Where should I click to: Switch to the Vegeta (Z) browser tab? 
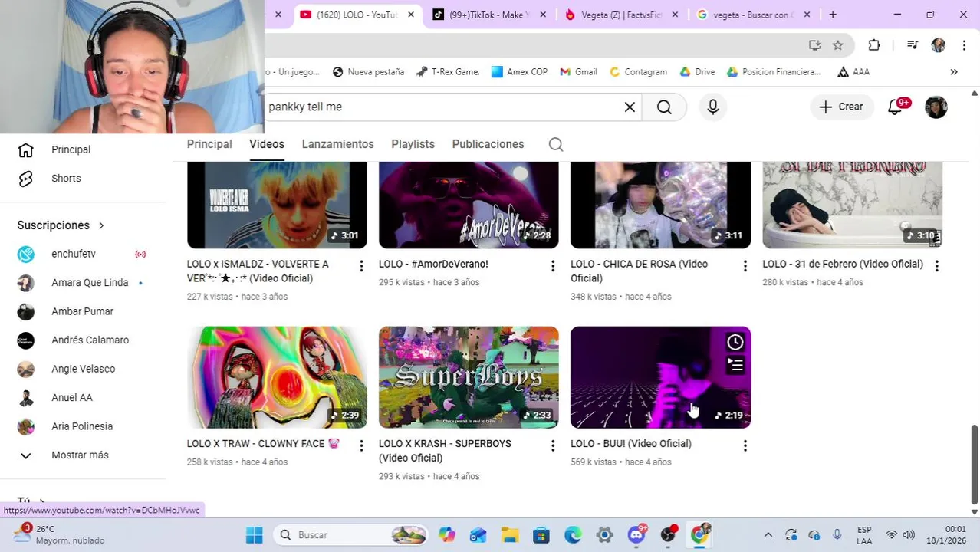(620, 15)
